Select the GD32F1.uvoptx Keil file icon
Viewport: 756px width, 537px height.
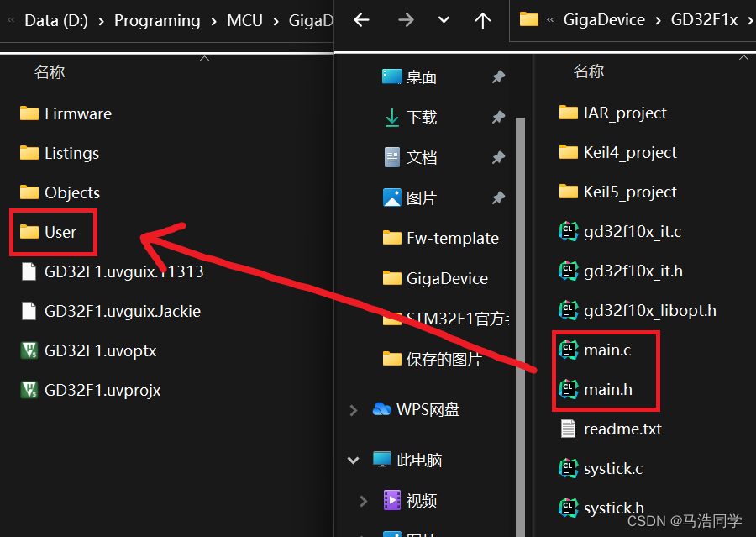pyautogui.click(x=29, y=350)
